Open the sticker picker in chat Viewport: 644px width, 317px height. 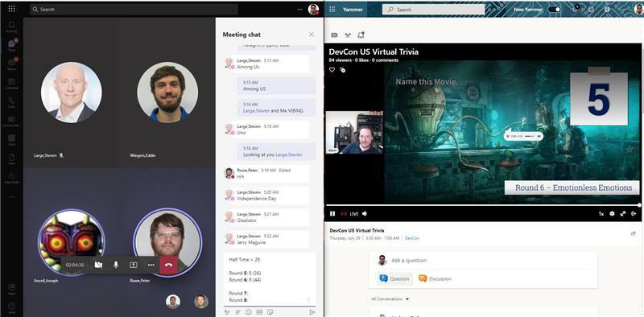click(270, 312)
